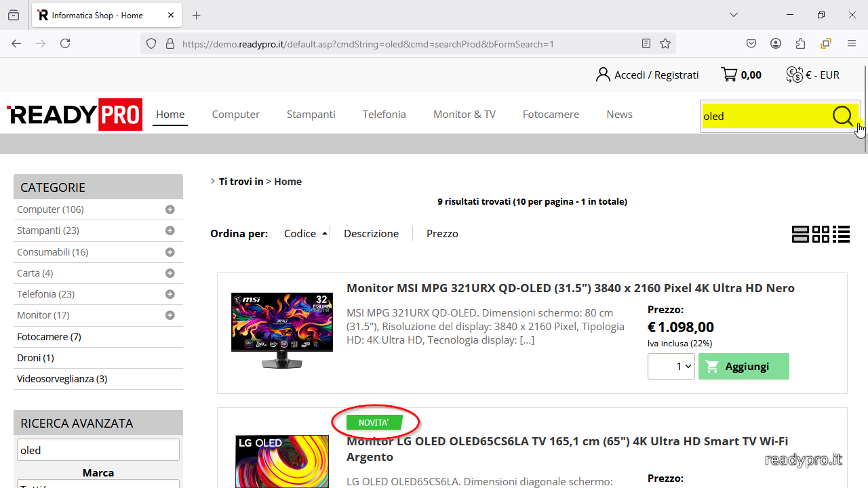
Task: Click '9 risultati trovati' results text
Action: click(x=532, y=201)
